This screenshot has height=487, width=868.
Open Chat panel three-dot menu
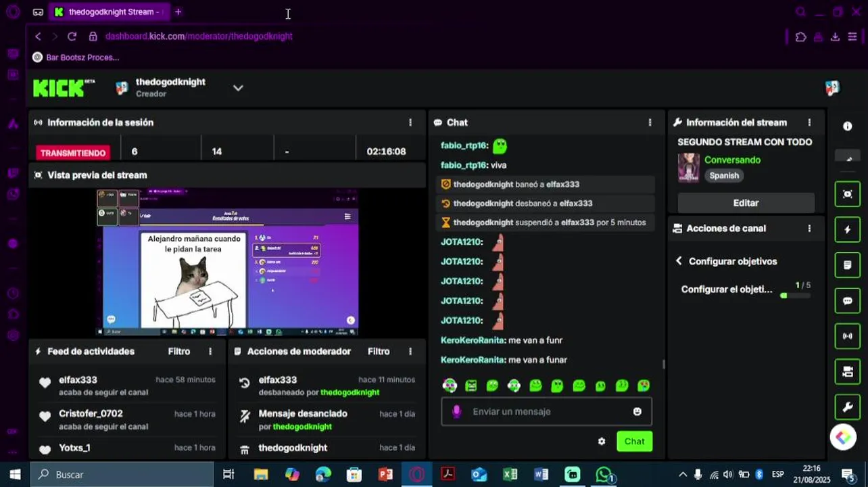tap(650, 122)
